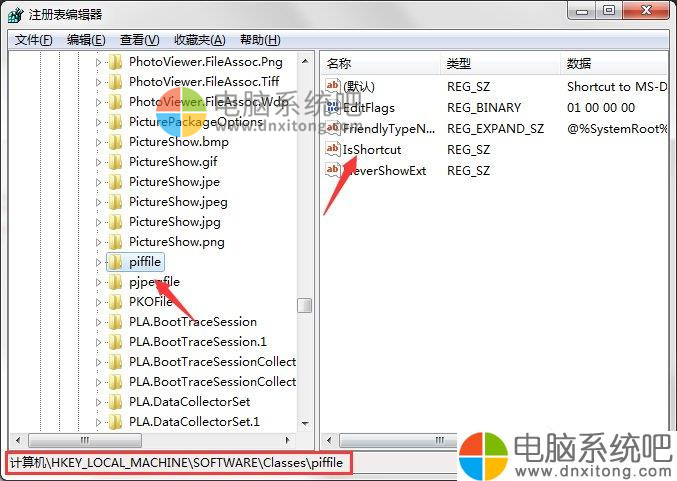Select the pjpegfile registry key
Screen dimensions: 677x481
coord(154,282)
